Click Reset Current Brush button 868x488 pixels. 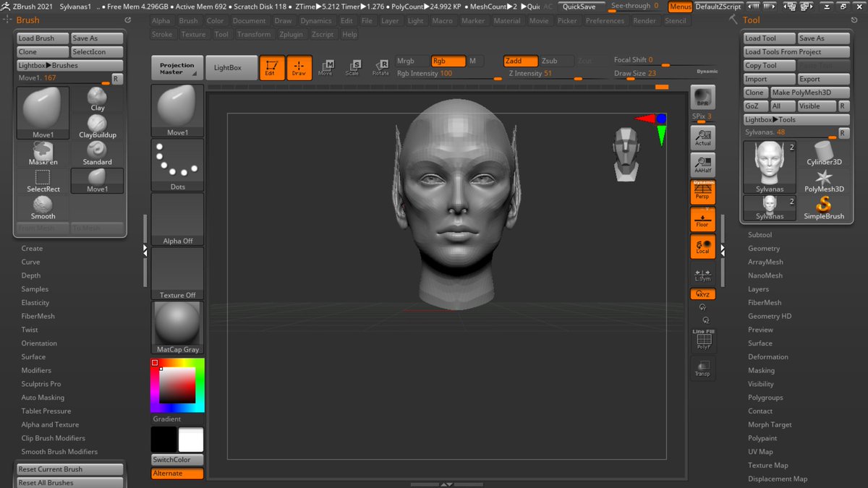pos(70,469)
